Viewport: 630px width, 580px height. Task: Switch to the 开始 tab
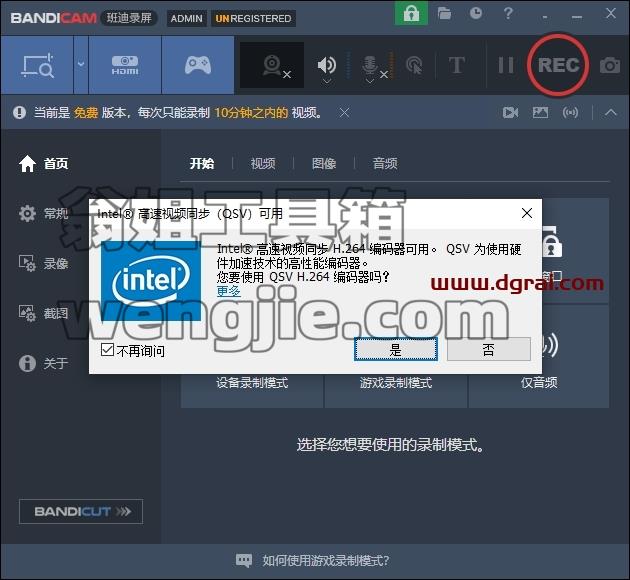pos(202,163)
